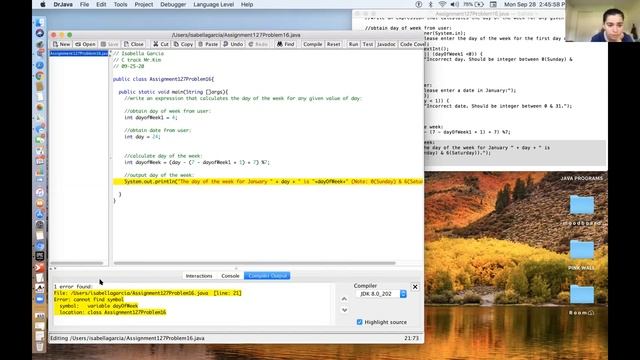Compile the current Java file
The height and width of the screenshot is (360, 640).
[x=313, y=44]
